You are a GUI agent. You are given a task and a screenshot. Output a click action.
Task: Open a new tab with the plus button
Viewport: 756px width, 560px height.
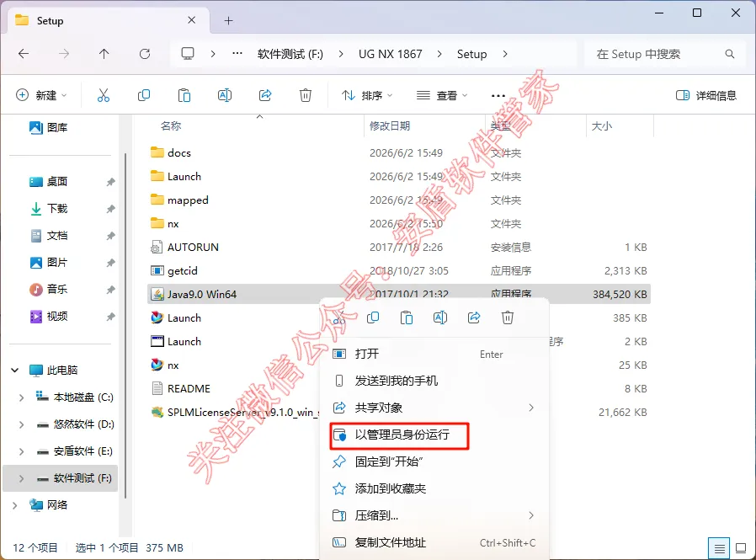tap(228, 21)
